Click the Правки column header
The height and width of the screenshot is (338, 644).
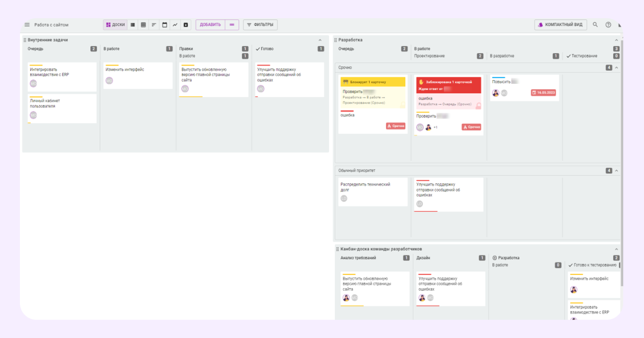pyautogui.click(x=186, y=49)
